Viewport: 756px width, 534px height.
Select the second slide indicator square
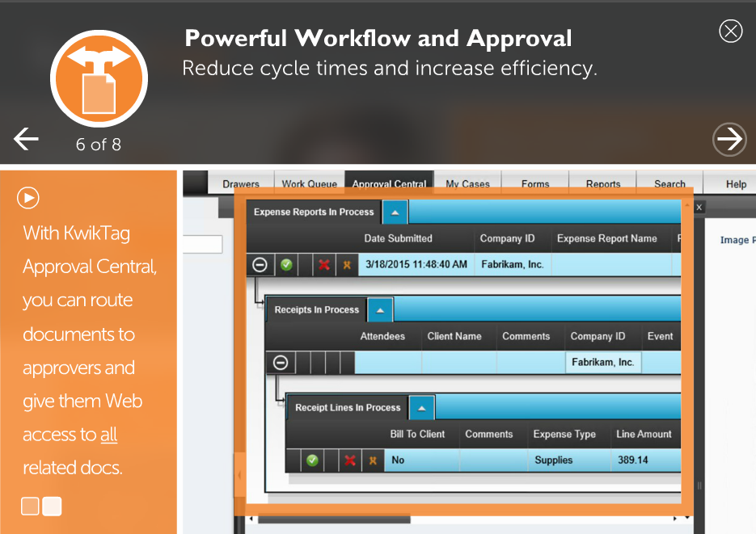pyautogui.click(x=52, y=506)
